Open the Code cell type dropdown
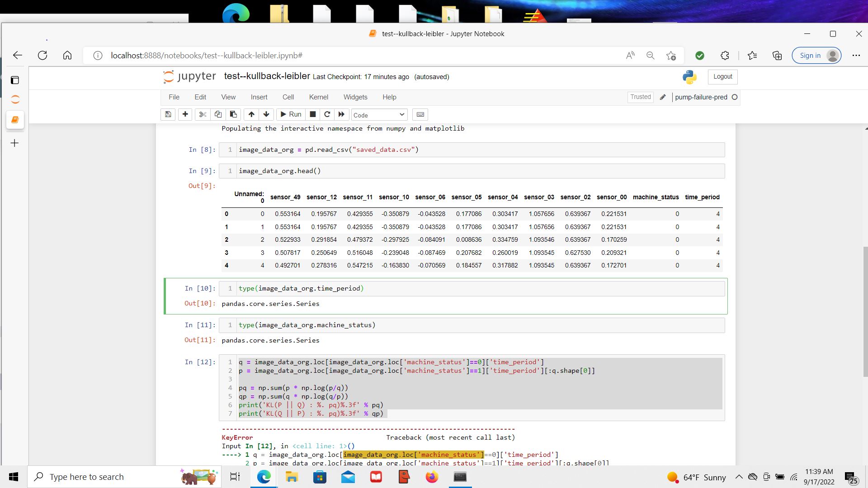 [379, 115]
